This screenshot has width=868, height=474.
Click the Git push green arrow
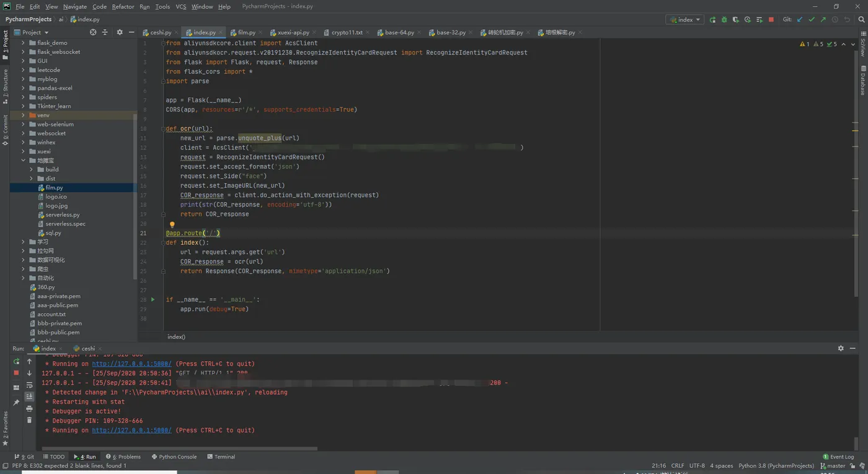click(x=823, y=19)
